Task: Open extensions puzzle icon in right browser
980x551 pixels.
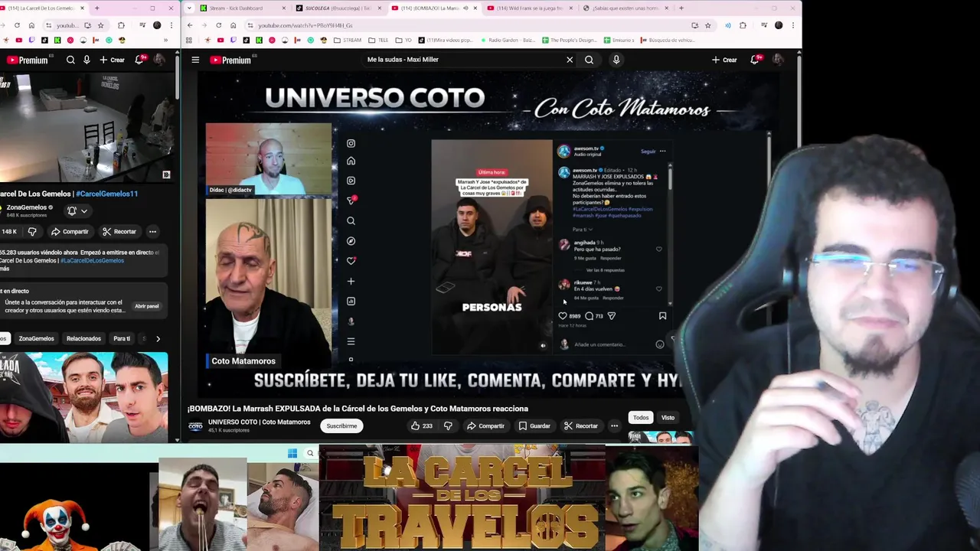Action: (x=743, y=25)
